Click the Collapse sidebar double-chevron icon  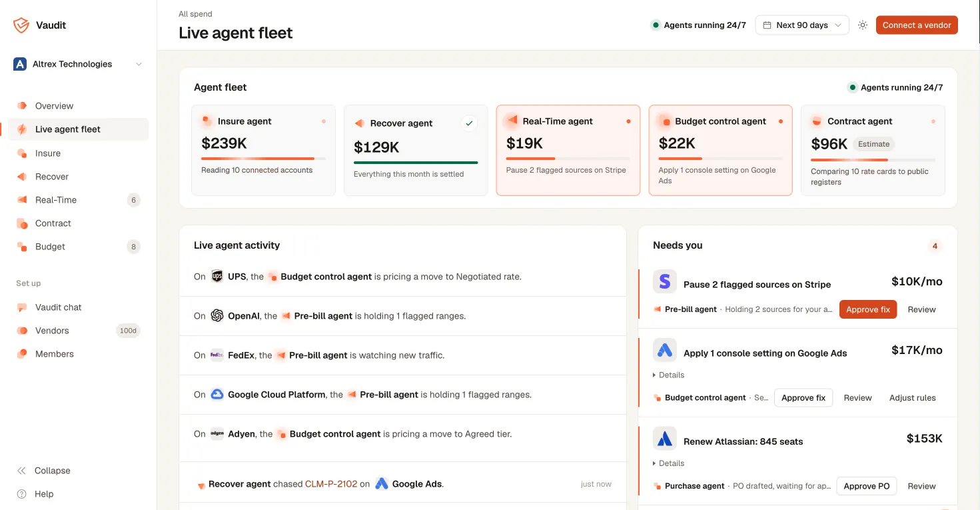[22, 471]
